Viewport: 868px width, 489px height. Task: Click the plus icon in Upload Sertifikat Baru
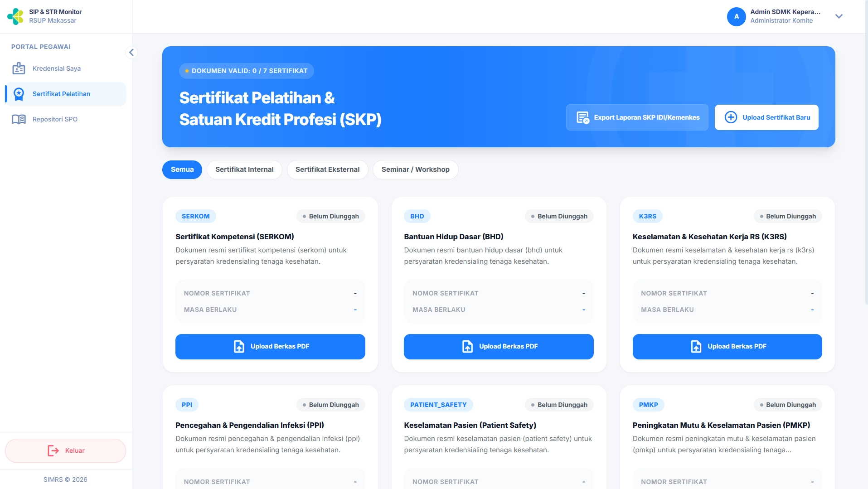click(x=731, y=117)
